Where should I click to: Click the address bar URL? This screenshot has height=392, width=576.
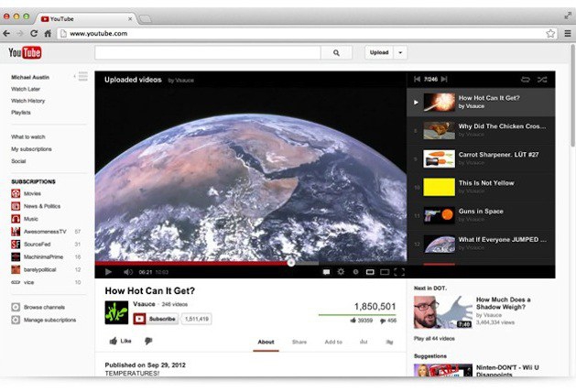click(99, 34)
